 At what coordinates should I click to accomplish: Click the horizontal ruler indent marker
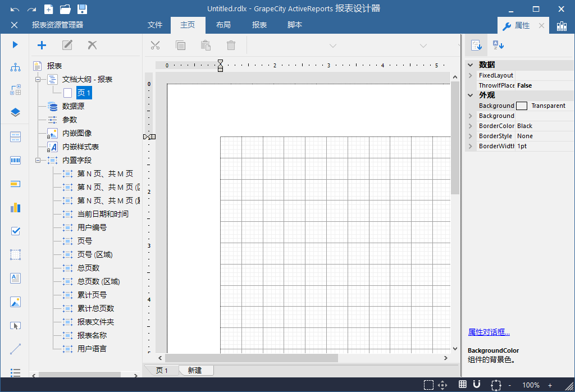tap(220, 66)
